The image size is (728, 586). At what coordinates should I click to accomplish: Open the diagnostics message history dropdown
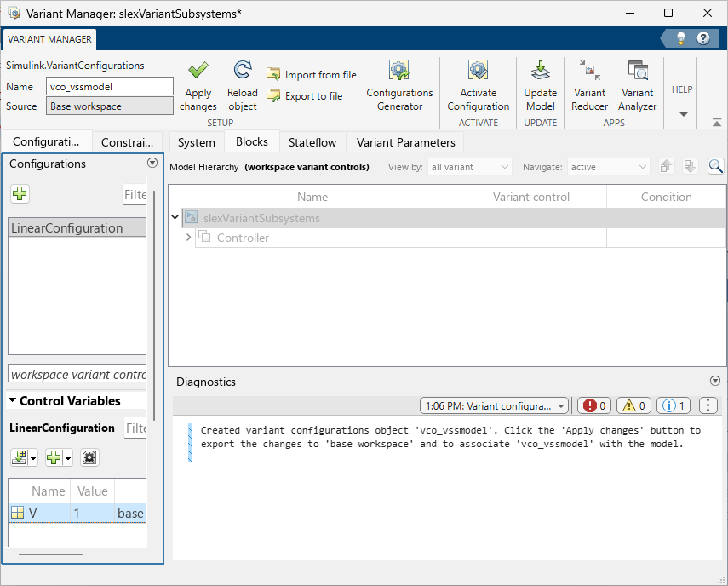point(494,405)
